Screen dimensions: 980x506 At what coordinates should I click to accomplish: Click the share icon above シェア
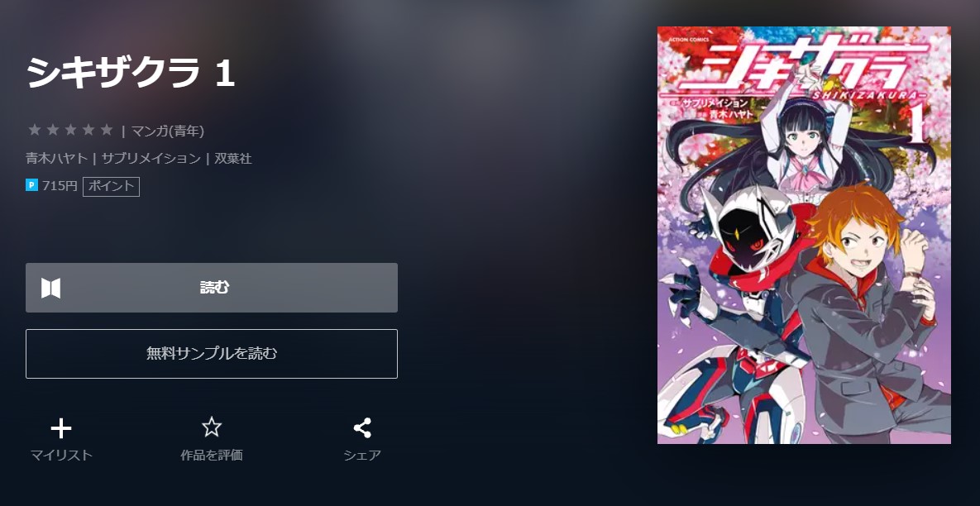(362, 428)
